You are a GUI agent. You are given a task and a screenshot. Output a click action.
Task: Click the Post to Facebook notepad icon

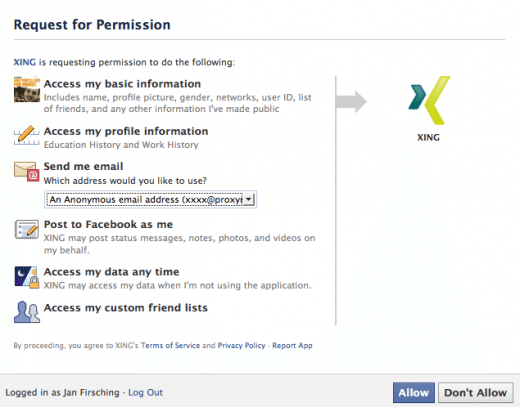27,229
